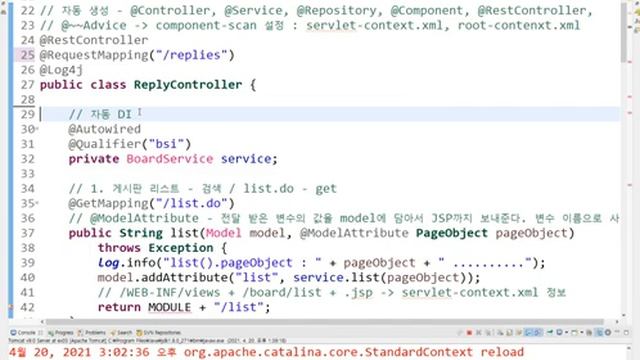Click the editor's vertical scrollbar thumb
Screen dimensions: 640x360
pos(624,33)
